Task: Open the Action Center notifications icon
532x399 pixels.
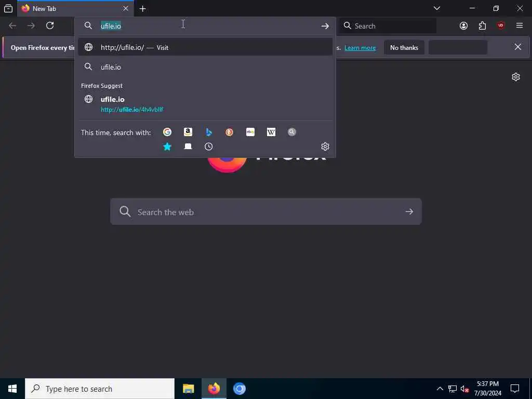Action: click(x=515, y=389)
